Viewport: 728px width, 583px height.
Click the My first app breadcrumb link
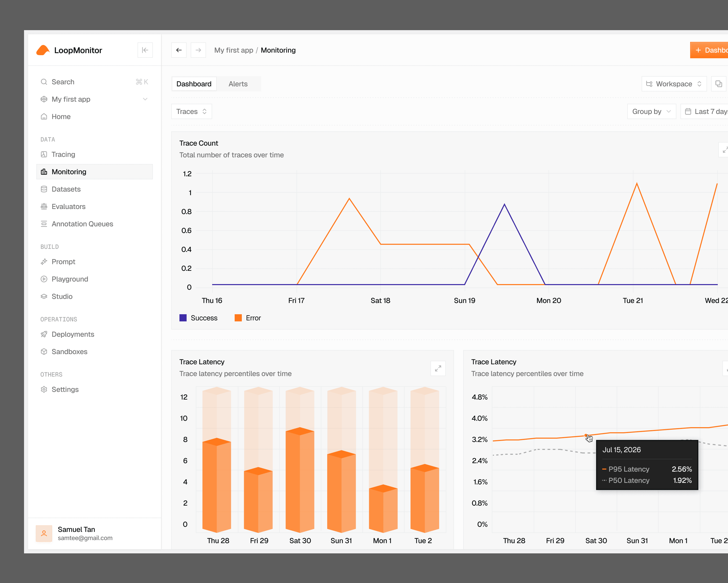click(234, 50)
